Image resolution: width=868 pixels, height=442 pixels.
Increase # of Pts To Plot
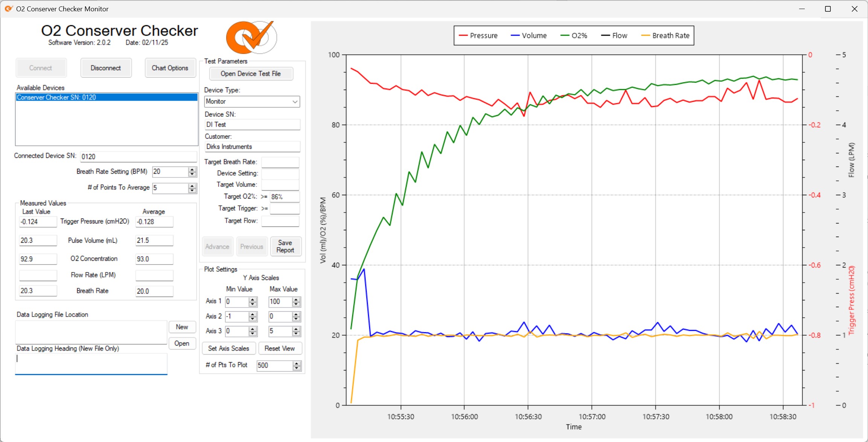(x=297, y=363)
